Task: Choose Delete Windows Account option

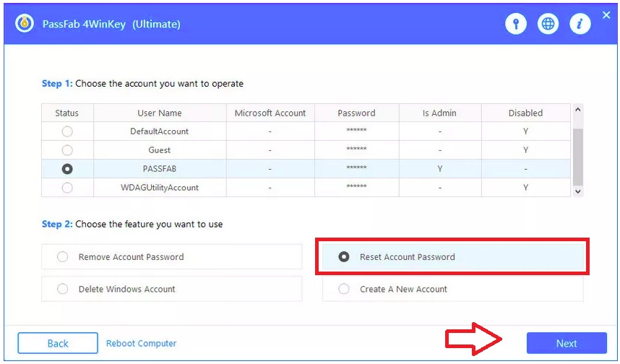Action: (x=171, y=289)
